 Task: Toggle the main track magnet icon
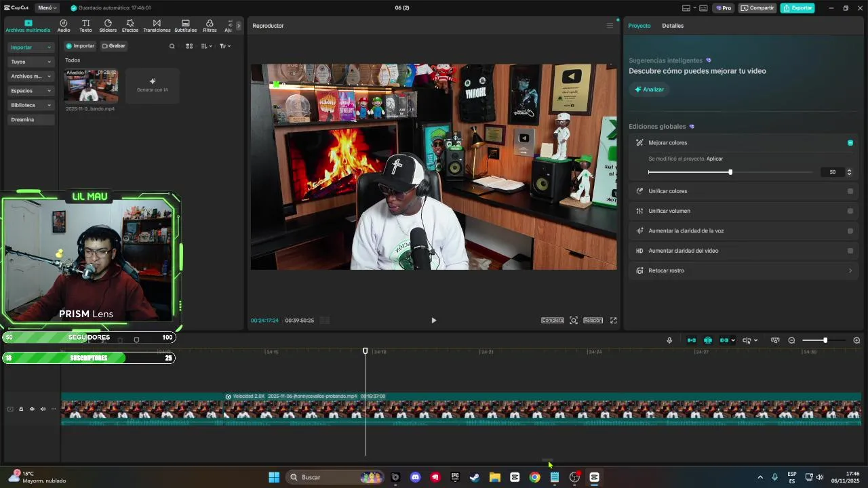(692, 340)
